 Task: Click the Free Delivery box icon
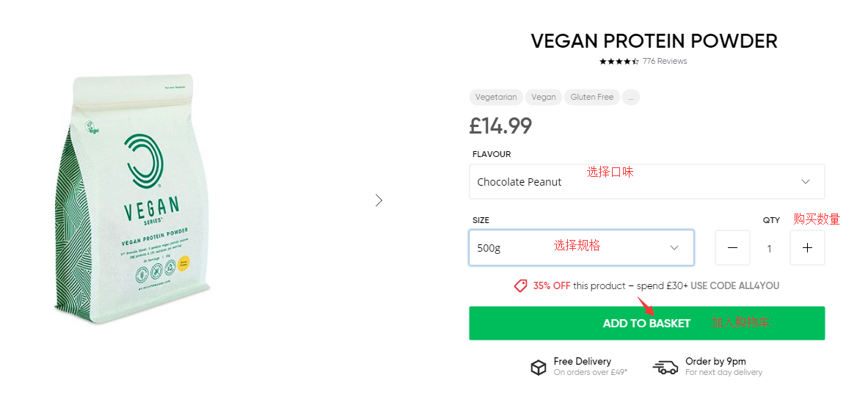(x=539, y=367)
